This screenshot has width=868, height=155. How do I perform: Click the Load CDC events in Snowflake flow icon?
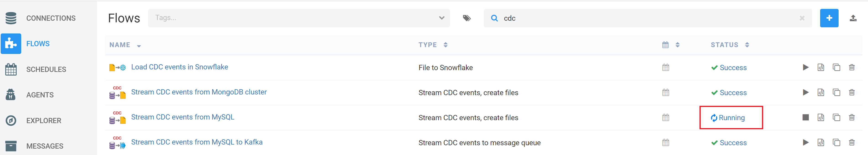click(118, 68)
